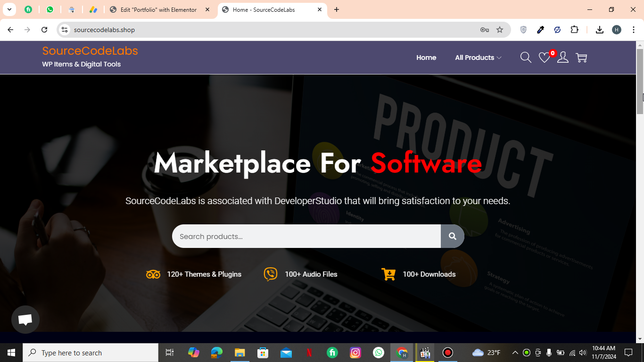Open the site search magnifier in header

tap(526, 58)
